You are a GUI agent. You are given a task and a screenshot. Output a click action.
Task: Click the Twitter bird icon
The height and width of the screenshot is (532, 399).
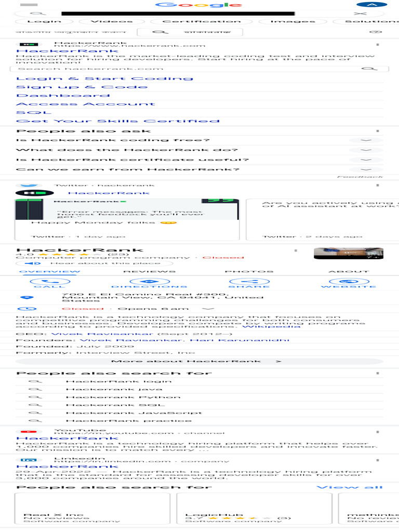tap(29, 185)
